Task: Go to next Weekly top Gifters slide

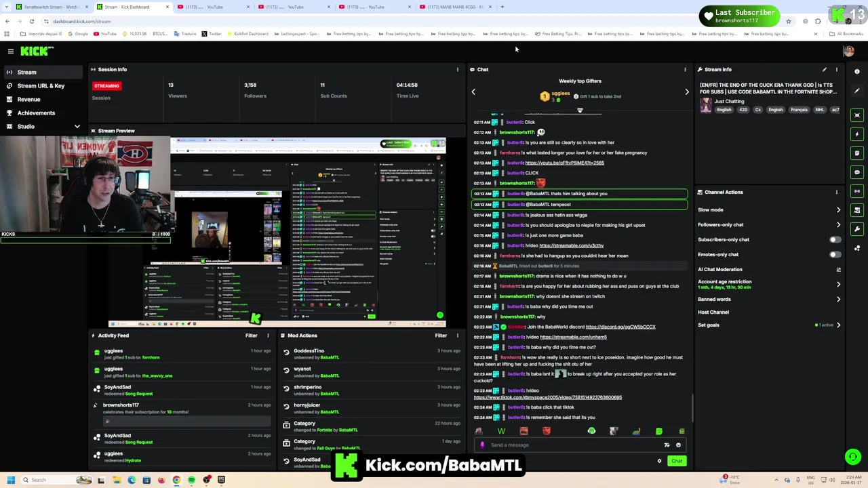Action: 687,91
